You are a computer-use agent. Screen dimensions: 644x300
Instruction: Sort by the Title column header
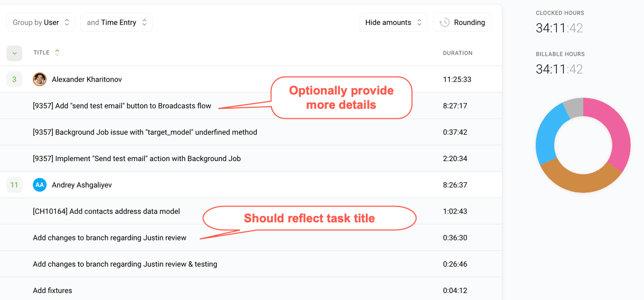point(41,53)
